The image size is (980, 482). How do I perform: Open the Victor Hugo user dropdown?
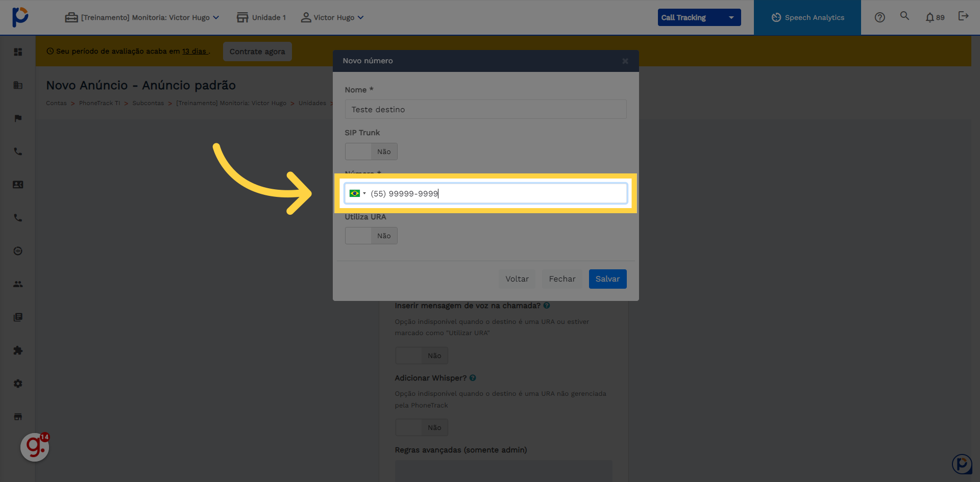332,17
